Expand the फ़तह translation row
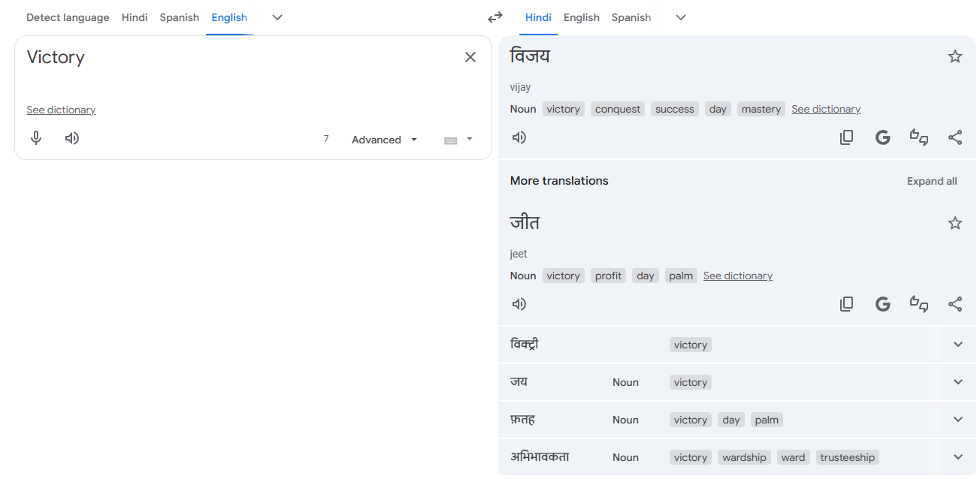 (x=958, y=420)
